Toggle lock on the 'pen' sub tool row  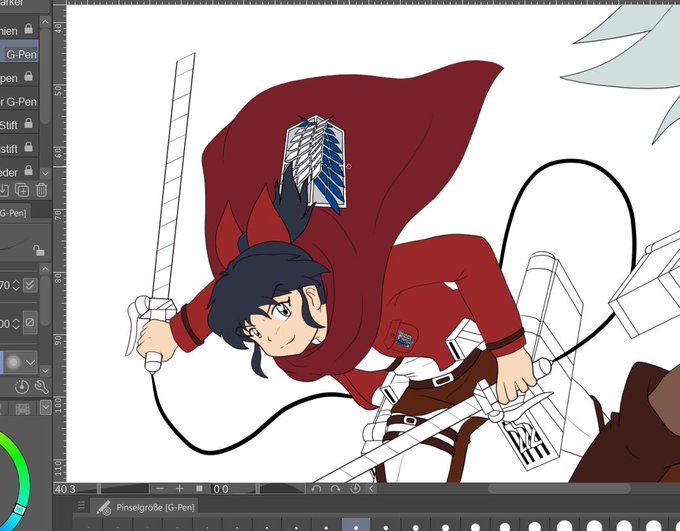28,76
